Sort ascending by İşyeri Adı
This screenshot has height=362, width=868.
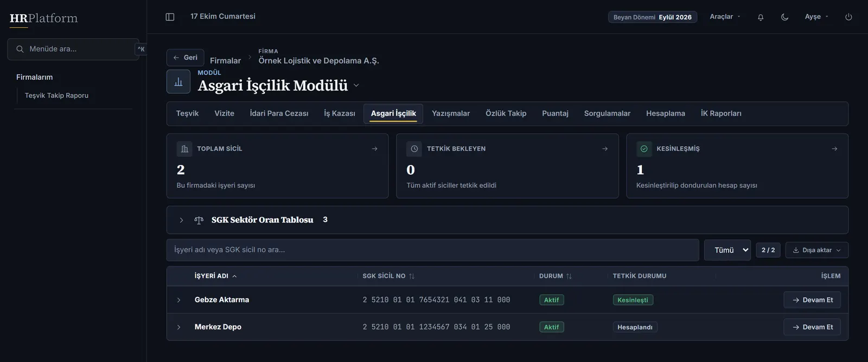tap(215, 276)
